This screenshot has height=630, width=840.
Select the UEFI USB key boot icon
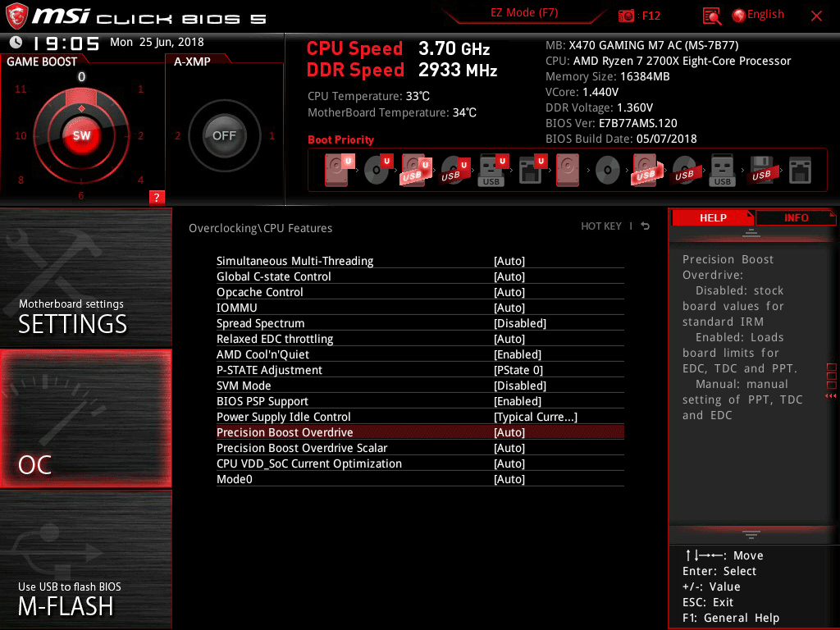pyautogui.click(x=492, y=171)
